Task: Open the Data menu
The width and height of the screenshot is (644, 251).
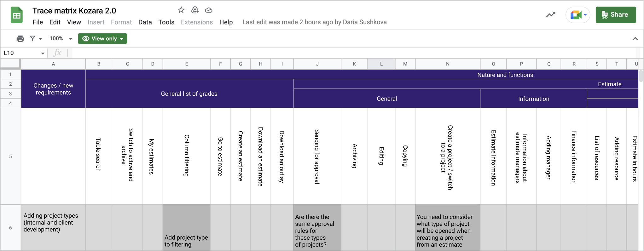Action: [x=145, y=22]
